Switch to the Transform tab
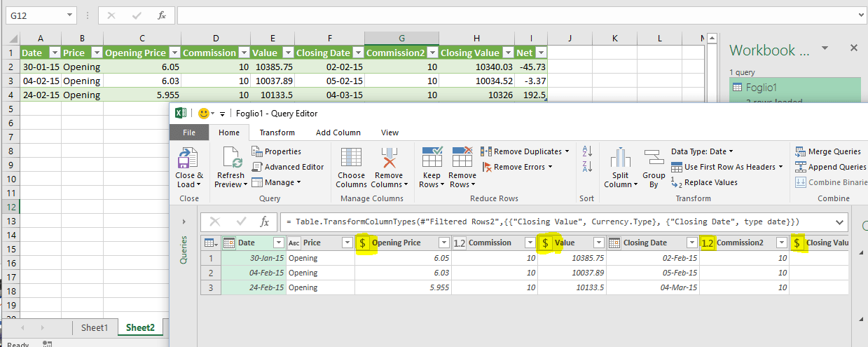Image resolution: width=868 pixels, height=347 pixels. point(277,132)
